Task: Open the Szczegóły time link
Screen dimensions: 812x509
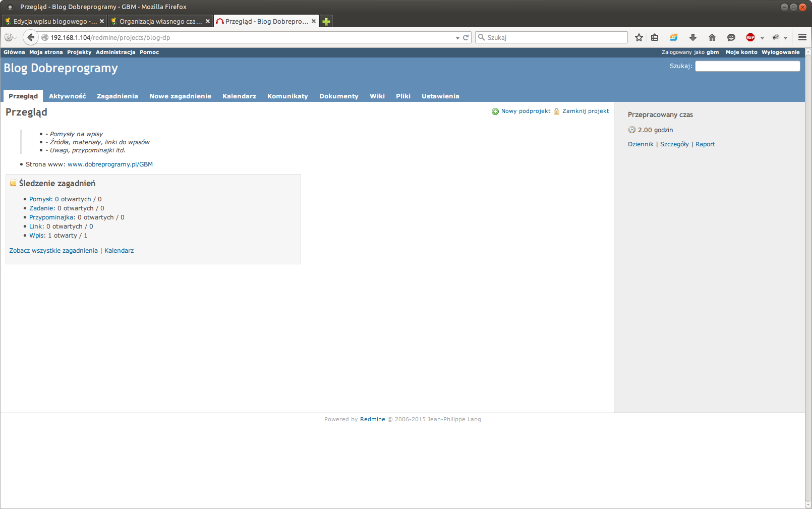Action: tap(674, 144)
